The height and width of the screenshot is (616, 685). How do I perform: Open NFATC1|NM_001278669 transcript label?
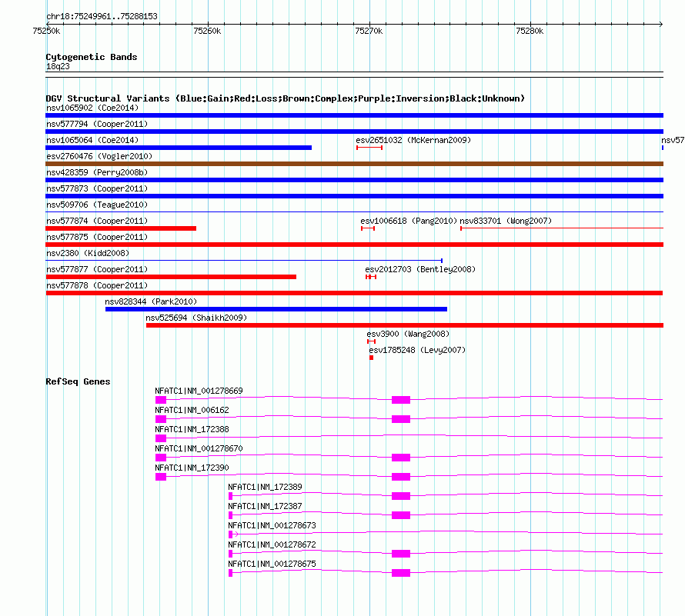click(199, 391)
